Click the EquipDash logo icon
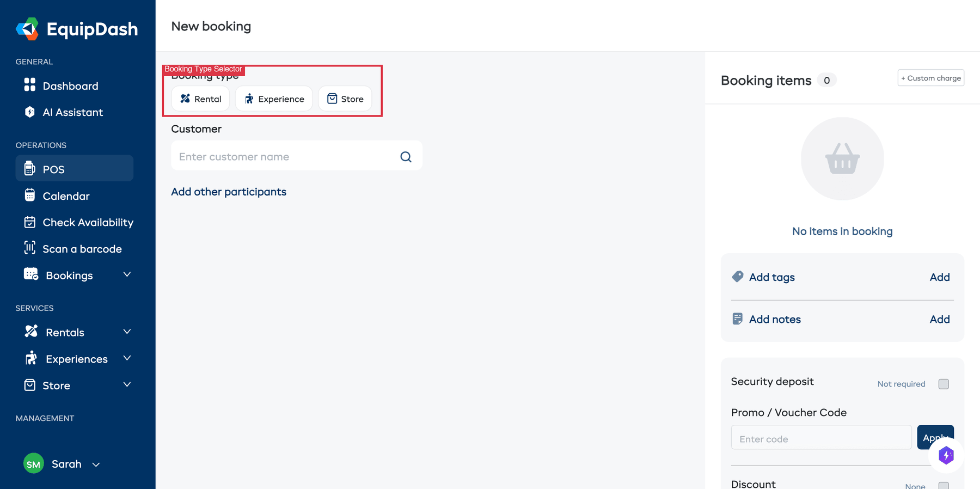This screenshot has width=980, height=489. click(27, 29)
